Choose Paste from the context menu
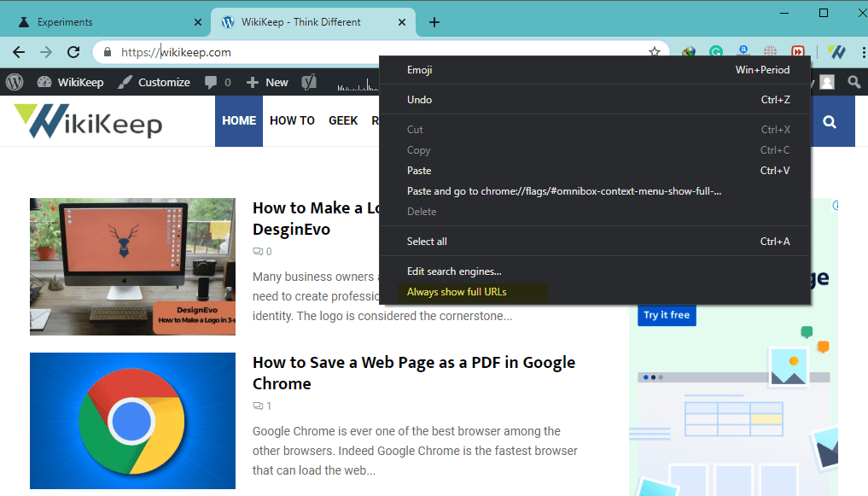Viewport: 868px width, 496px height. (595, 171)
